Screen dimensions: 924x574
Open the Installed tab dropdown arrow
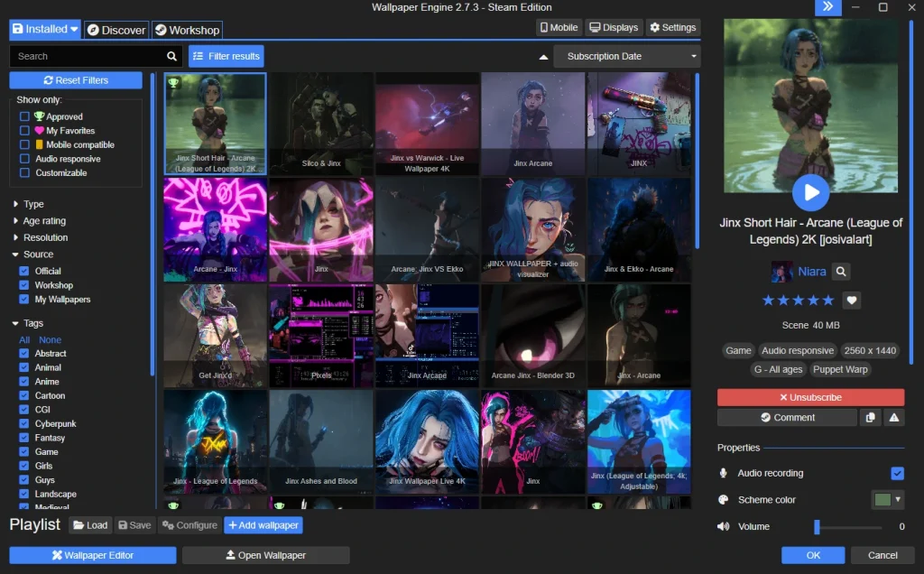pyautogui.click(x=74, y=29)
